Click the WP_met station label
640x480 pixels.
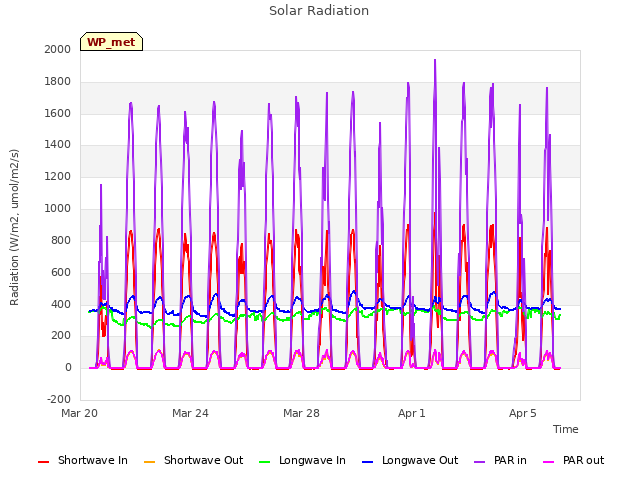coord(111,42)
